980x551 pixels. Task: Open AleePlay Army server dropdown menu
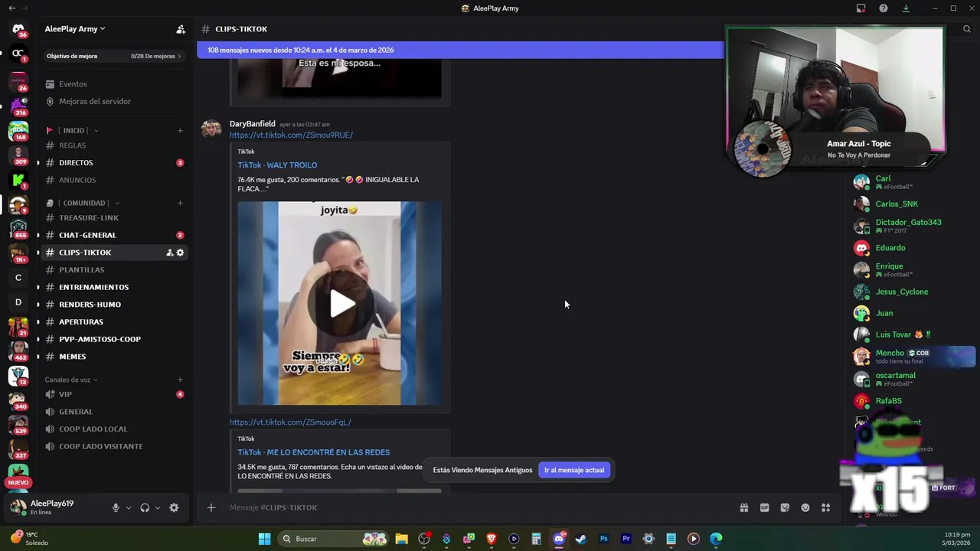tap(75, 29)
